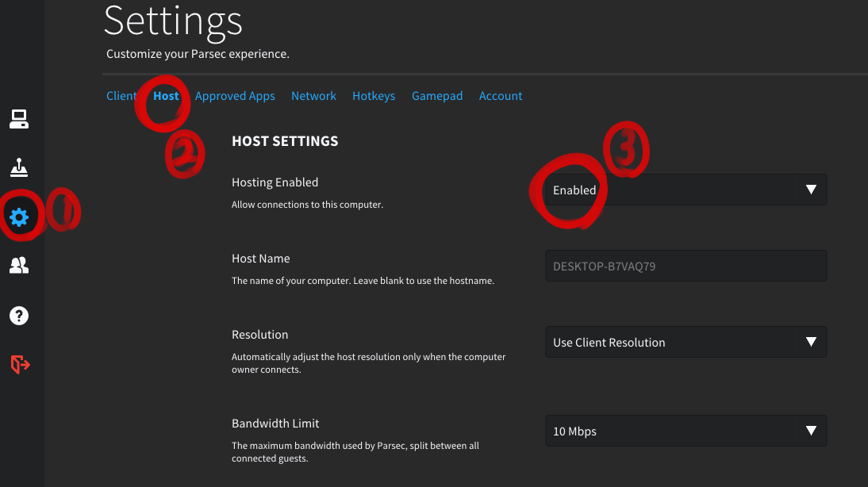Open the Friends icon in sidebar
868x487 pixels.
click(x=19, y=265)
